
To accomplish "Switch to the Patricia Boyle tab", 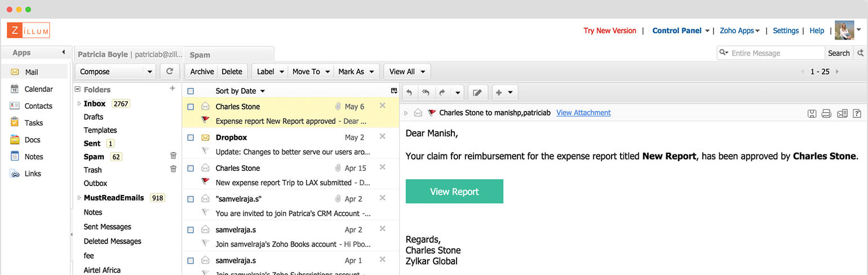I will coord(129,55).
